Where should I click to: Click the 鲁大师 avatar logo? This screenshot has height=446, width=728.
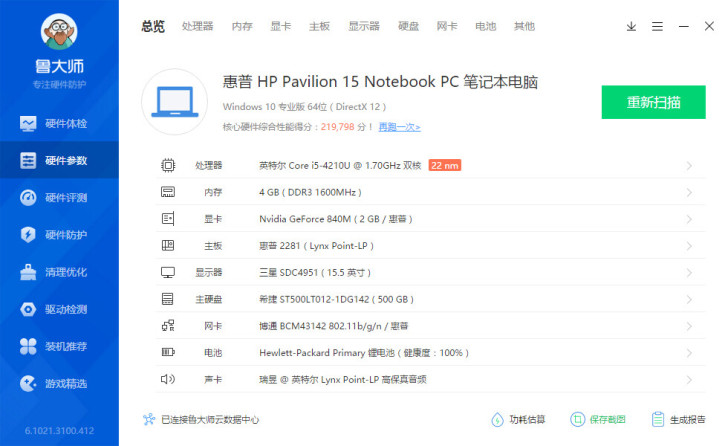tap(59, 32)
